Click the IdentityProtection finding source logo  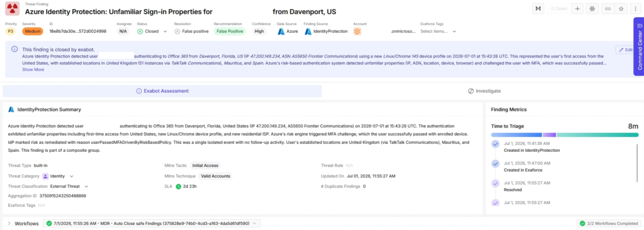point(308,32)
